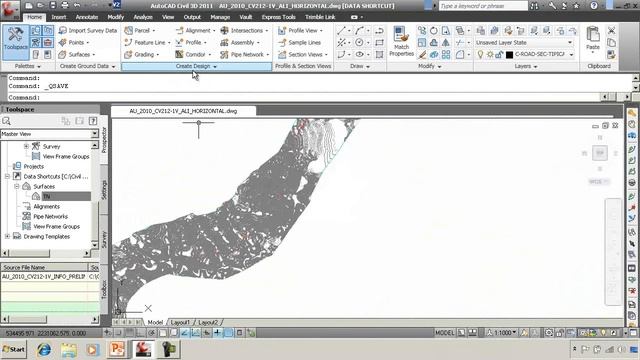Switch to the Prospector side tab
The height and width of the screenshot is (360, 640).
[x=104, y=140]
